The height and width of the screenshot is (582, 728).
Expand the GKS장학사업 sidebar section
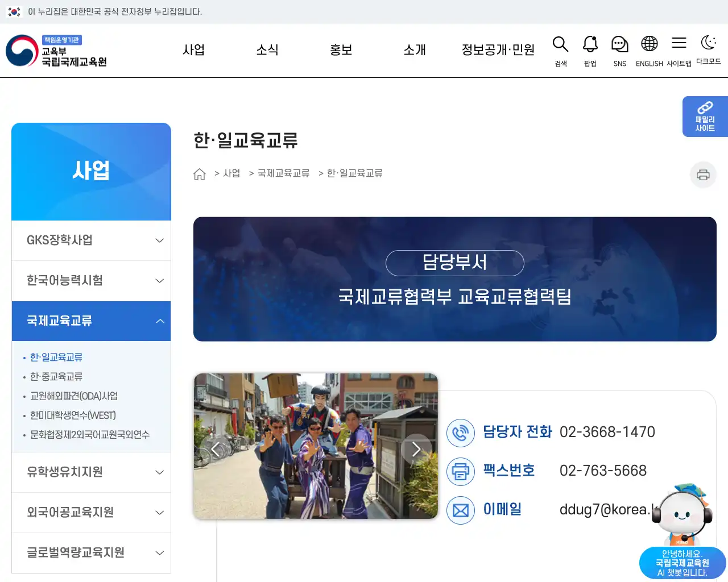tap(91, 240)
